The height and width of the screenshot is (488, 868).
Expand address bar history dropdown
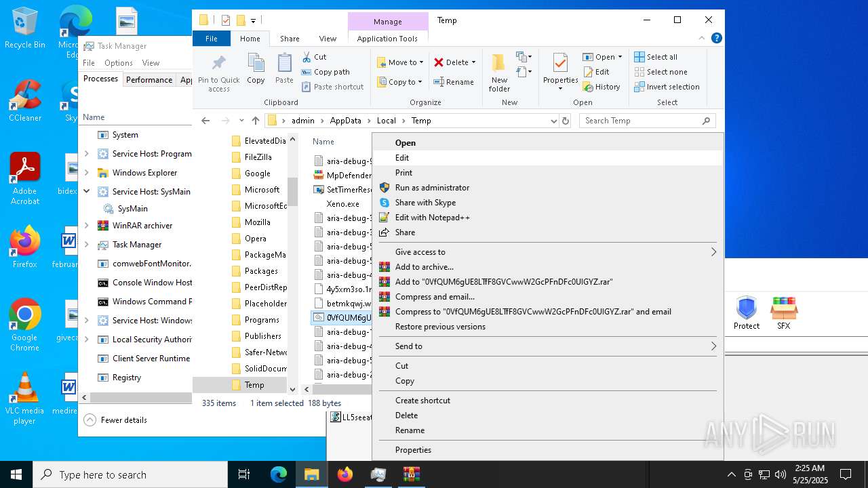coord(554,121)
